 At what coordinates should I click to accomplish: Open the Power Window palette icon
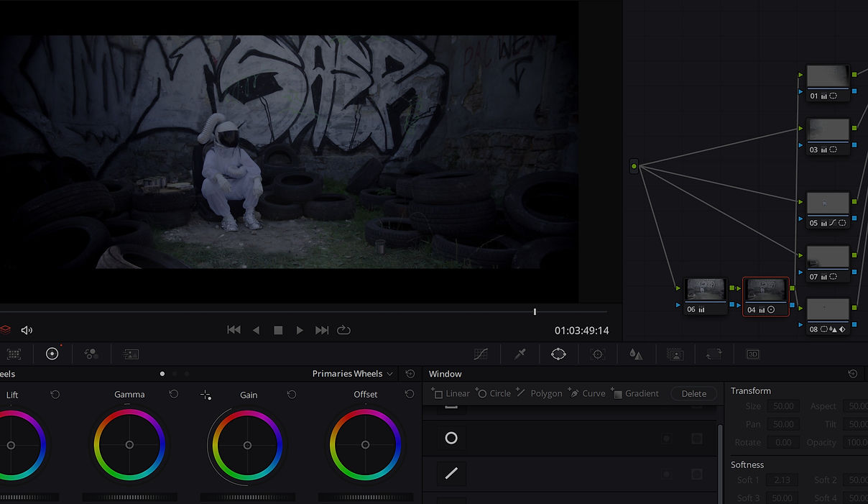pos(559,354)
